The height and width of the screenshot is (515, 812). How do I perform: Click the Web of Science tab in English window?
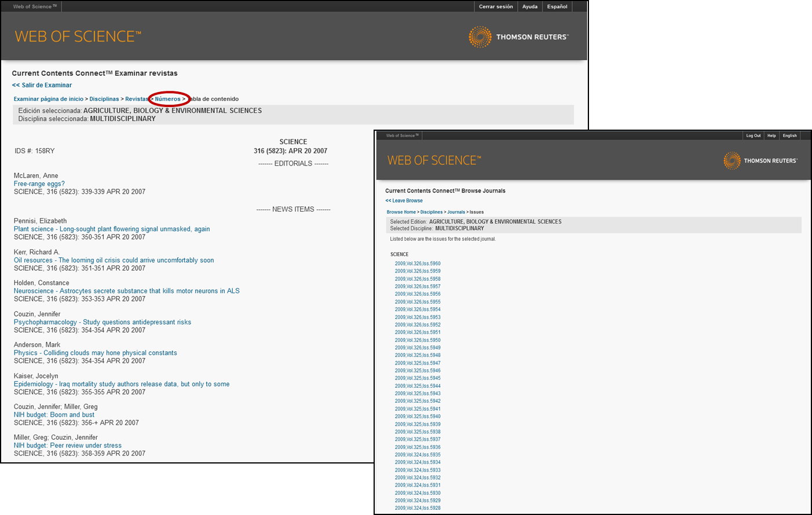coord(402,135)
